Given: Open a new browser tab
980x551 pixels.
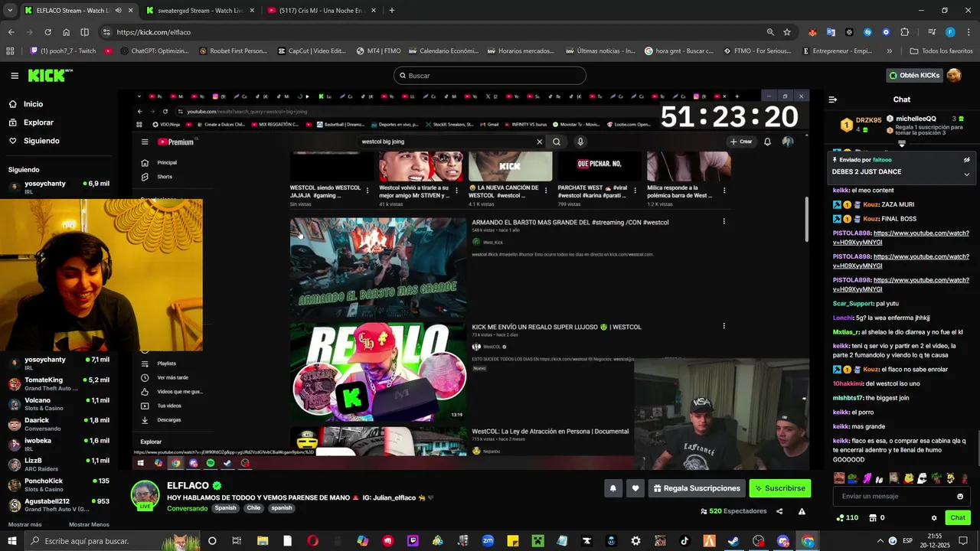Looking at the screenshot, I should 392,11.
